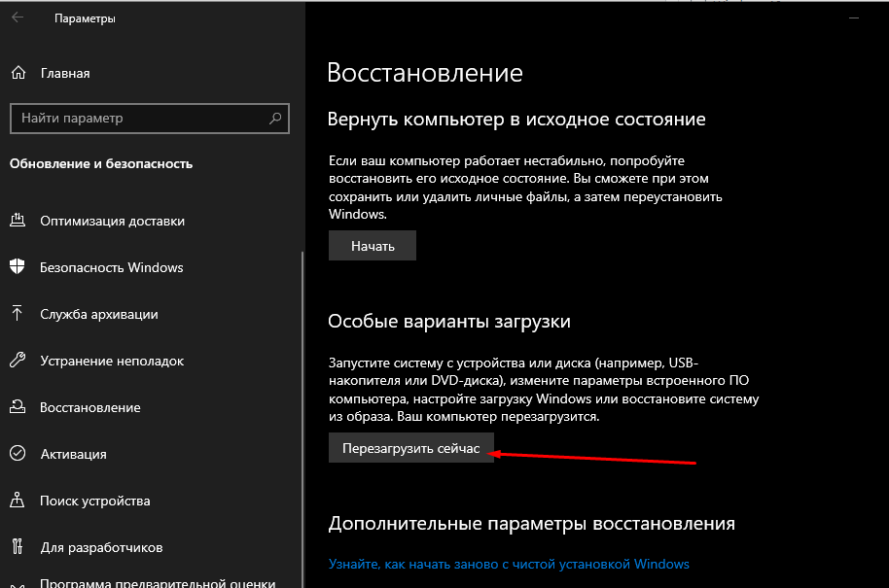Screen dimensions: 889x588
Task: Click the sidebar vertical scrollbar
Action: 302,389
